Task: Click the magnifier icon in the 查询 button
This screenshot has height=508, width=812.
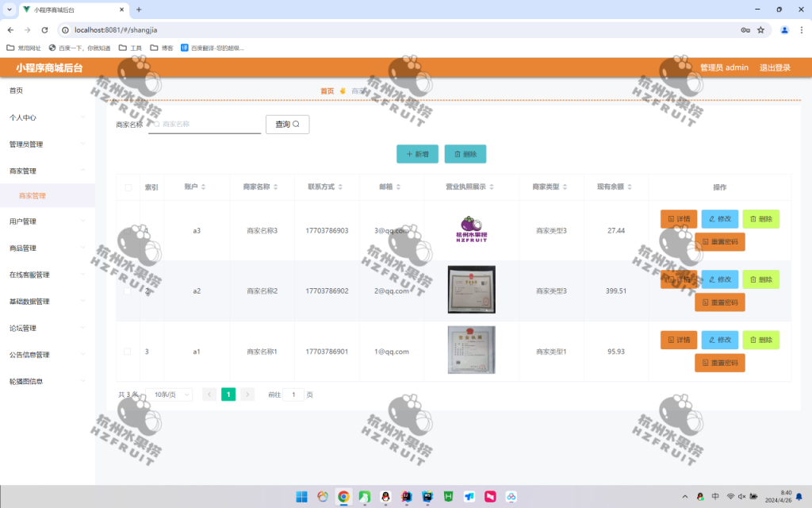Action: tap(295, 124)
